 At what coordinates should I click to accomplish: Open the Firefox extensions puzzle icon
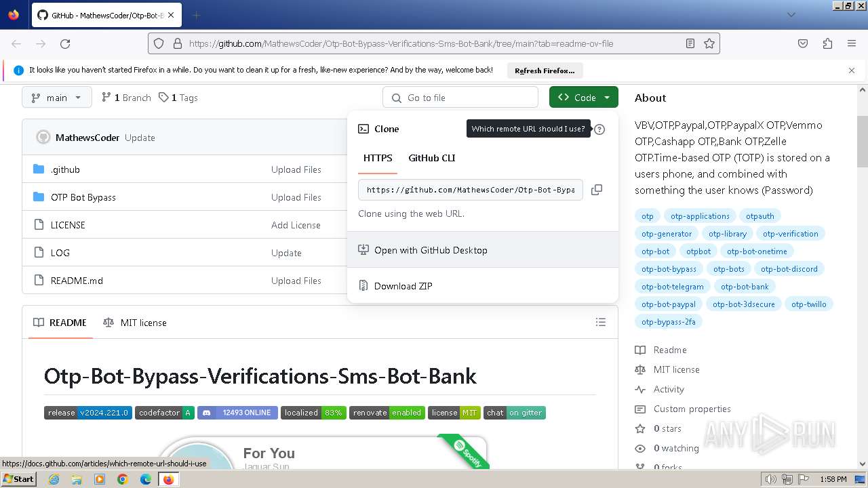(827, 43)
